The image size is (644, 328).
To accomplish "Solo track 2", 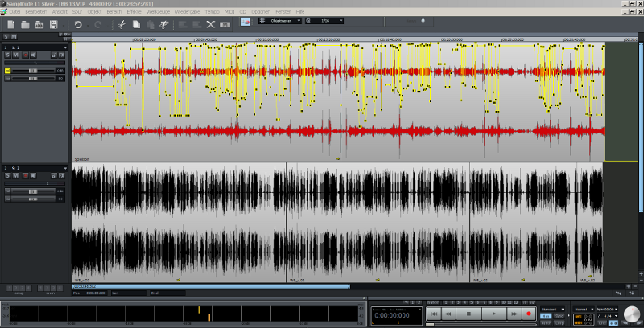I will pyautogui.click(x=8, y=176).
